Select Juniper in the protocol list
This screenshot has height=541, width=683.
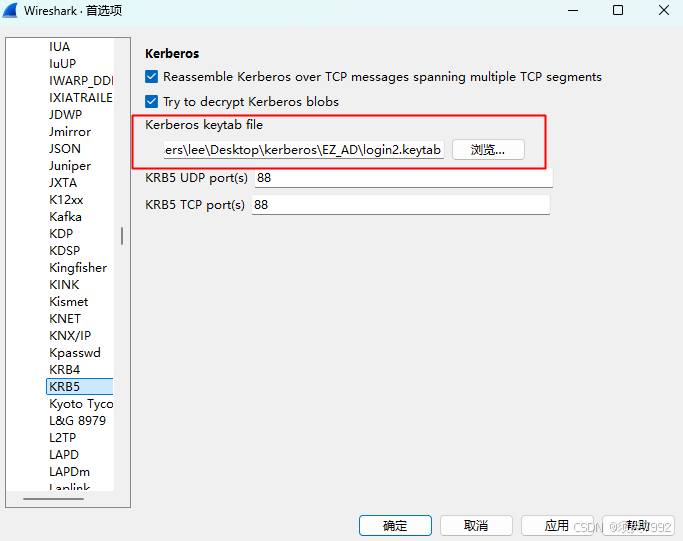[x=70, y=166]
